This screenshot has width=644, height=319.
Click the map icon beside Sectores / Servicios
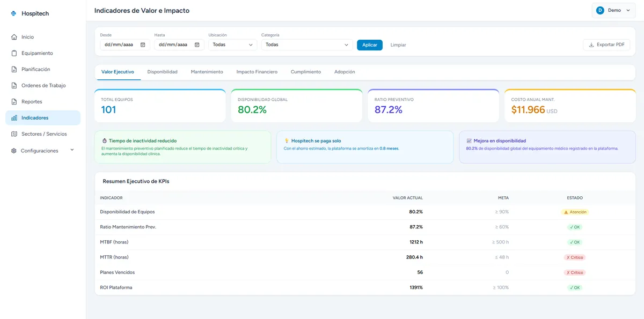pyautogui.click(x=14, y=134)
